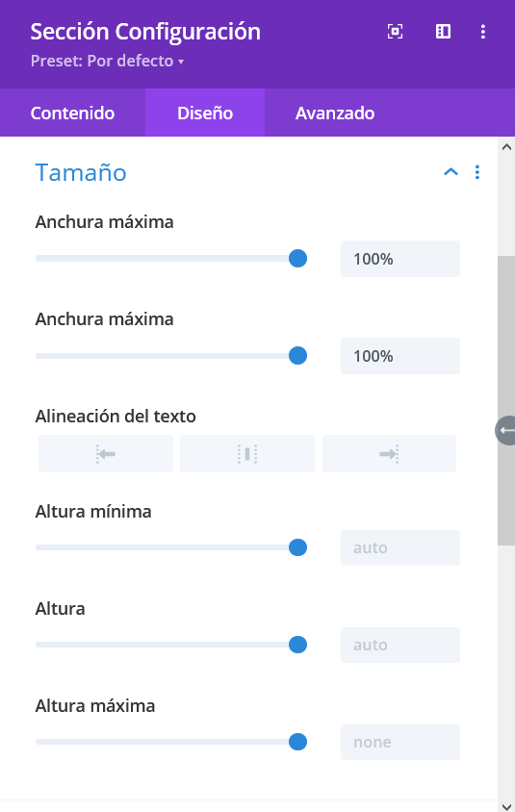Image resolution: width=515 pixels, height=812 pixels.
Task: Select left text alignment icon
Action: coord(106,454)
